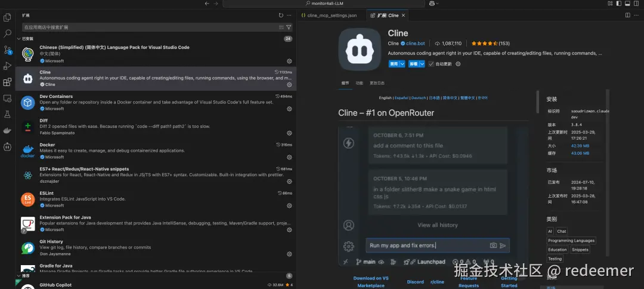
Task: Open manage gear for Git History
Action: click(x=289, y=254)
